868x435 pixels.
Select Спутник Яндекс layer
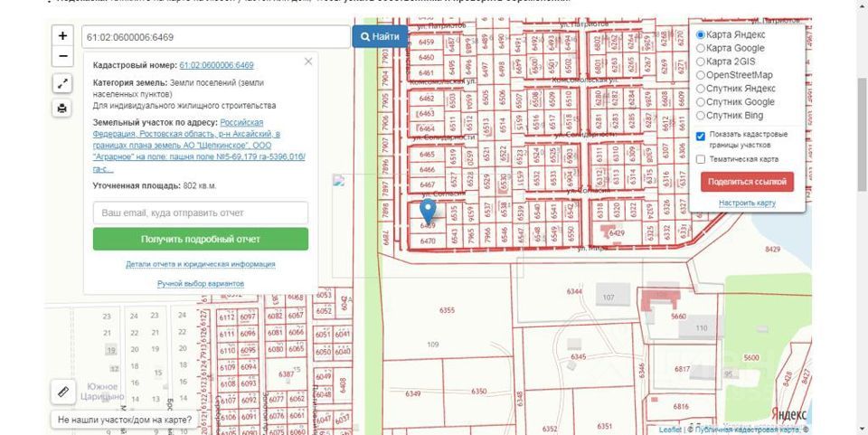click(700, 89)
